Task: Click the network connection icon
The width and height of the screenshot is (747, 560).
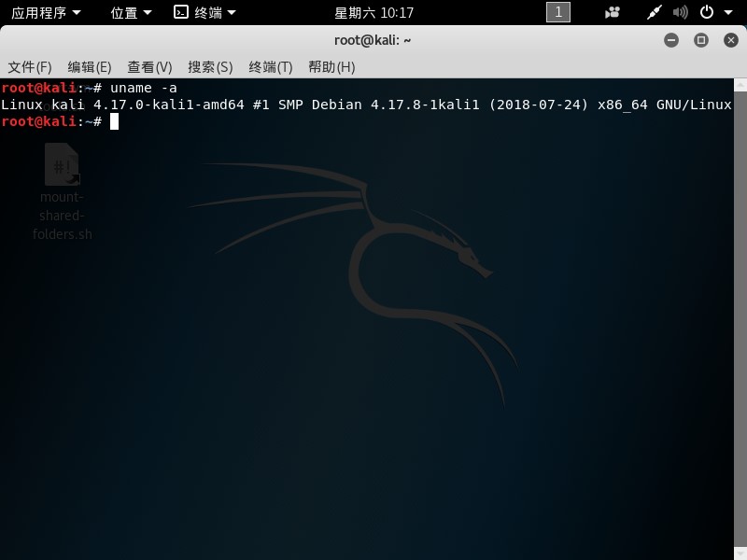Action: (x=655, y=12)
